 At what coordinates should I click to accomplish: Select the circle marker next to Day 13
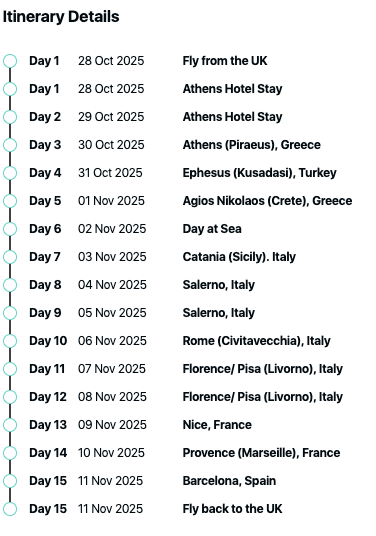click(x=10, y=425)
